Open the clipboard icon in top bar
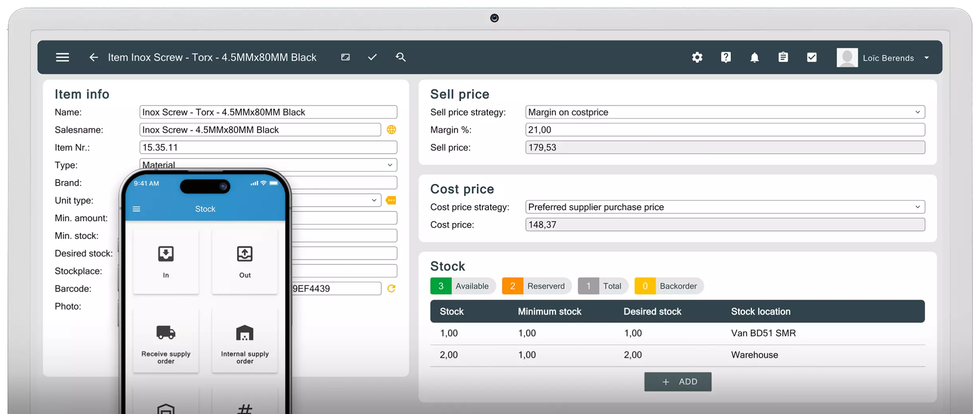The height and width of the screenshot is (414, 980). [x=783, y=57]
